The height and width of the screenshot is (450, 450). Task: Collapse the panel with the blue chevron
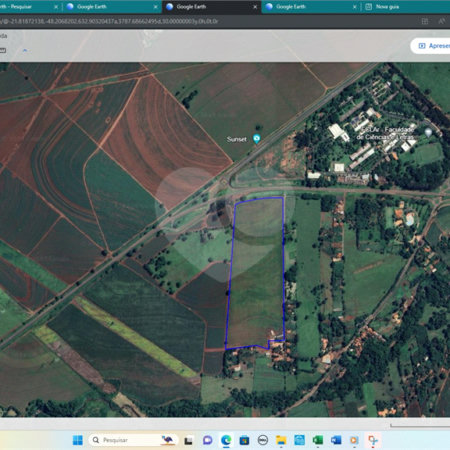click(25, 50)
